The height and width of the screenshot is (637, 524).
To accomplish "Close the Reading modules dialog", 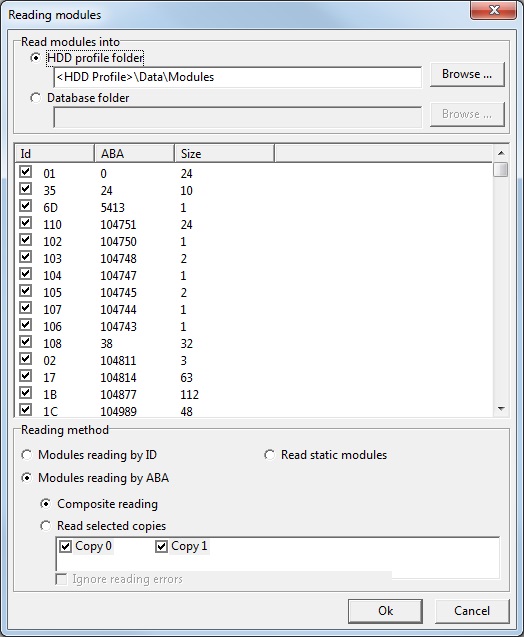I will point(494,10).
